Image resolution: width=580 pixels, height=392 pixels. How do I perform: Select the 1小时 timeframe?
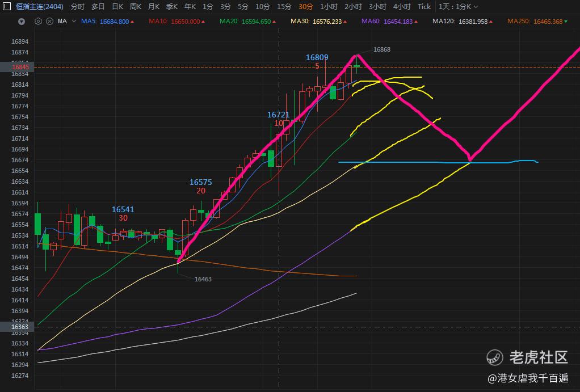click(x=329, y=7)
